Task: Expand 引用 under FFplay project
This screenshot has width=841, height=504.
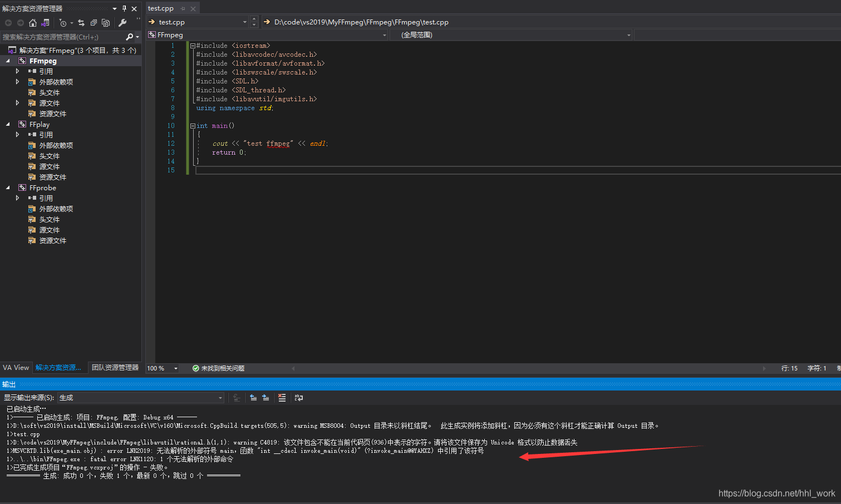Action: (17, 135)
